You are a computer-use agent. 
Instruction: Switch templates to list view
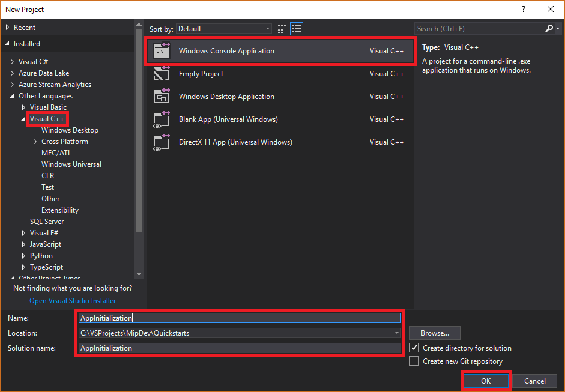(x=295, y=28)
